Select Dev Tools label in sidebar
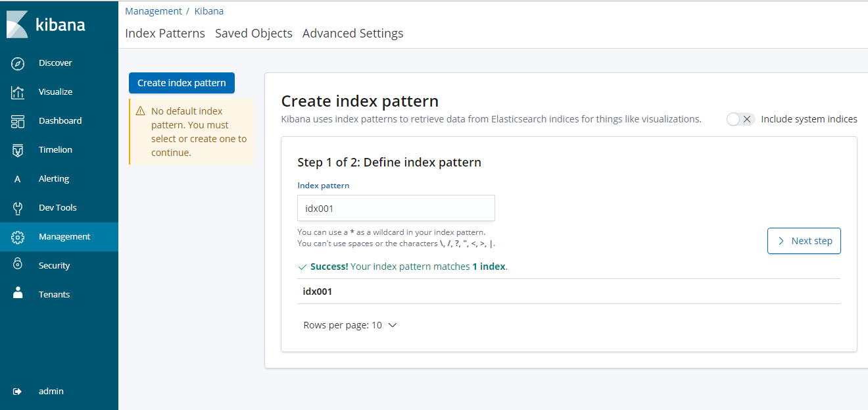Image resolution: width=868 pixels, height=410 pixels. pos(58,208)
